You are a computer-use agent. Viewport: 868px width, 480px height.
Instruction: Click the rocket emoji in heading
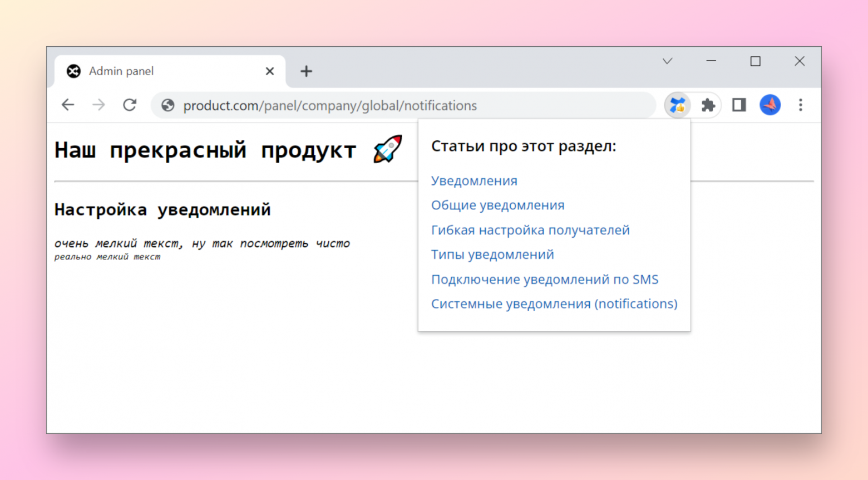click(387, 149)
